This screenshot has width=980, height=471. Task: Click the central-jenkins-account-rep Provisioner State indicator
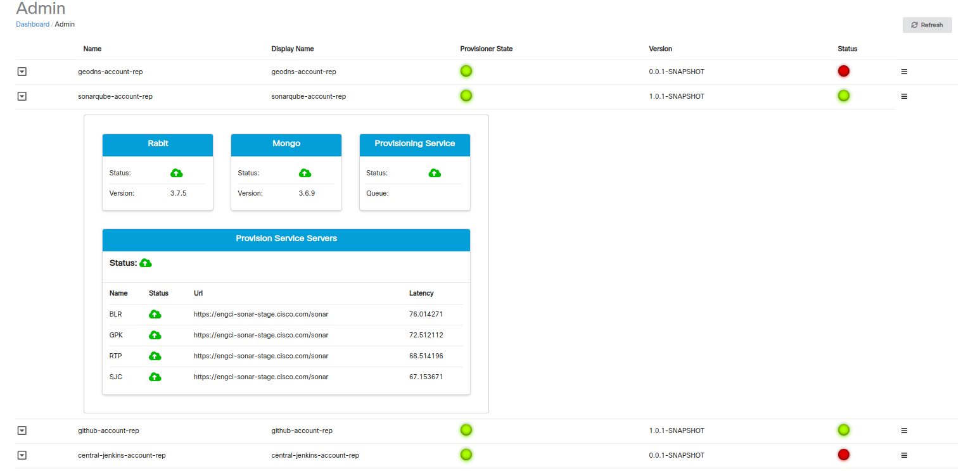(466, 455)
